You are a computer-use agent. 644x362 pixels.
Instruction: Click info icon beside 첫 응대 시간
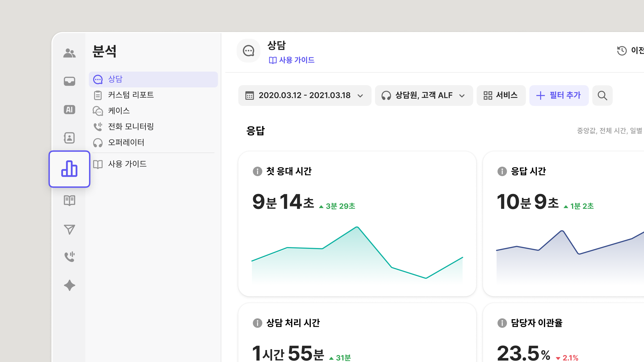coord(257,171)
